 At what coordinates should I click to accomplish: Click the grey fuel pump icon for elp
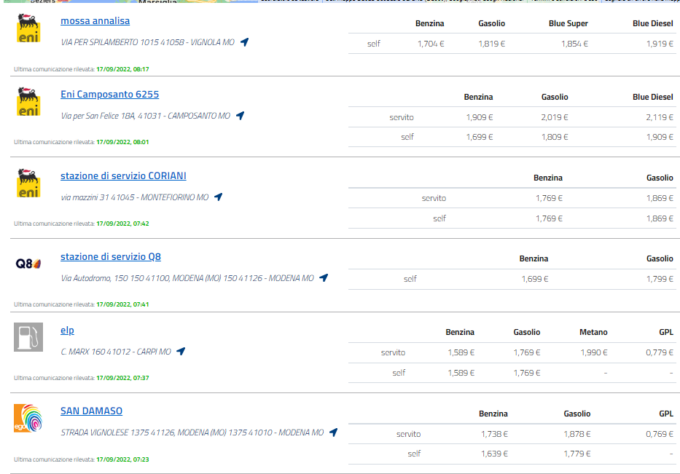[28, 337]
